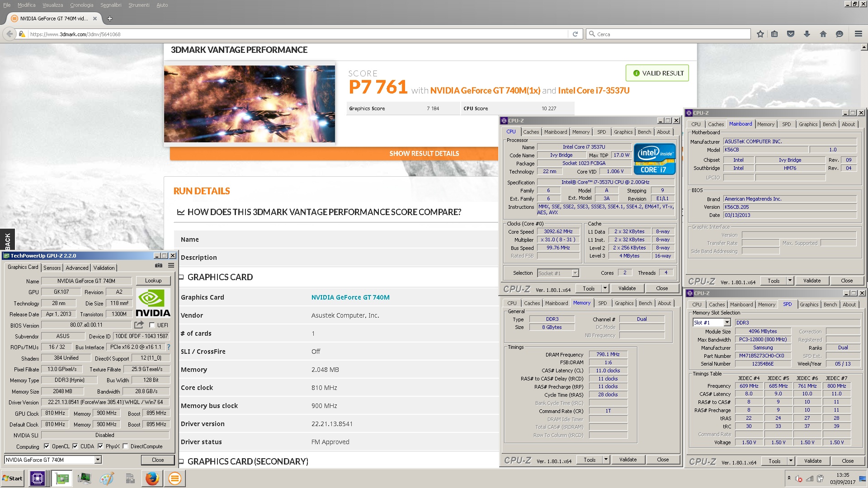
Task: Open the orange round taskbar app
Action: (175, 478)
